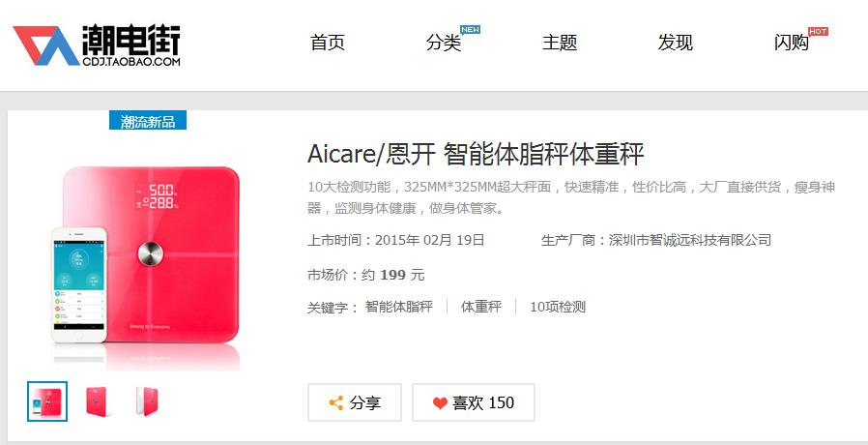Screen dimensions: 868x445
Task: Click the 10项检测 keyword link
Action: [558, 307]
